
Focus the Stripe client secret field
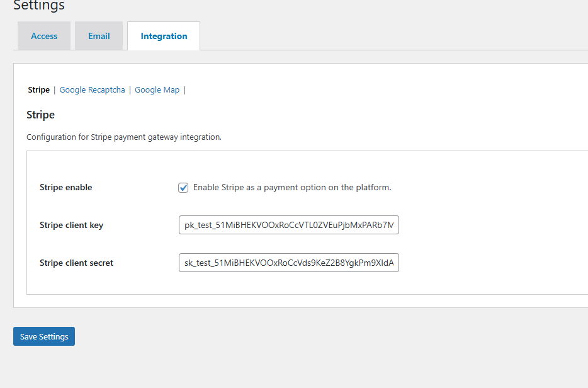click(x=288, y=263)
